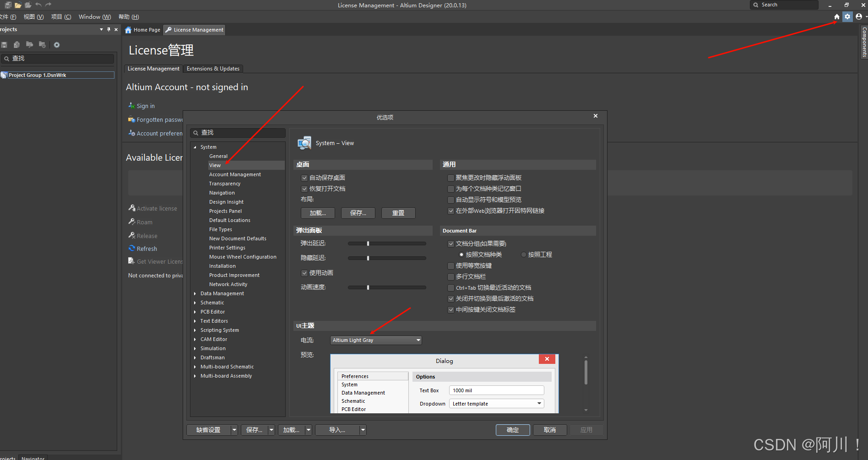Screen dimensions: 868x460
Task: Pin the Projects panel with pushpin icon
Action: point(108,29)
